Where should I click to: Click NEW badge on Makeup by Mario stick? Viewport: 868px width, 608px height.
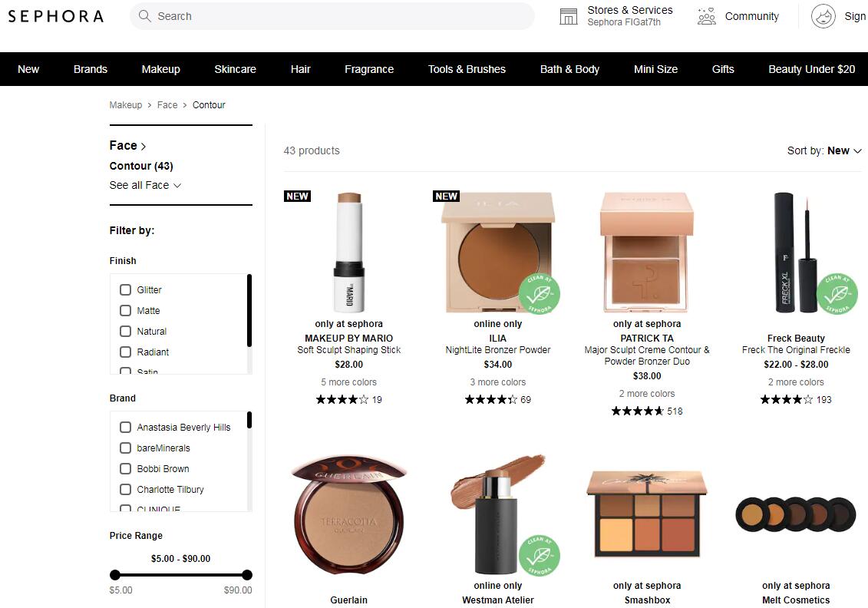click(297, 196)
